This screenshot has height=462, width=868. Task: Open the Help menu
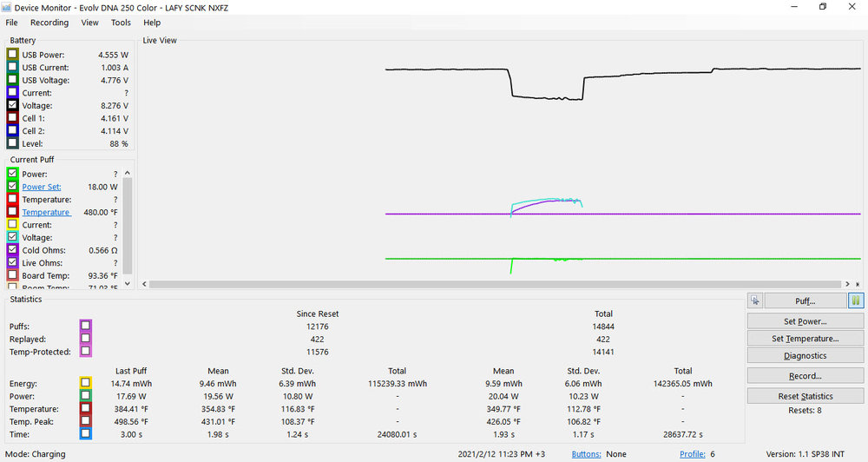pyautogui.click(x=152, y=23)
